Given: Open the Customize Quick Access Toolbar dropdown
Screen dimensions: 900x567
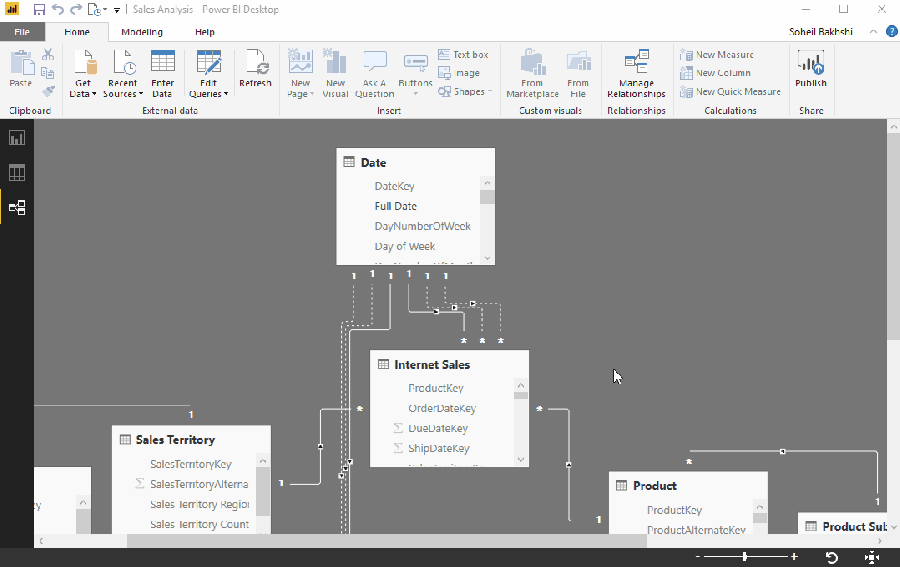Looking at the screenshot, I should [x=117, y=10].
